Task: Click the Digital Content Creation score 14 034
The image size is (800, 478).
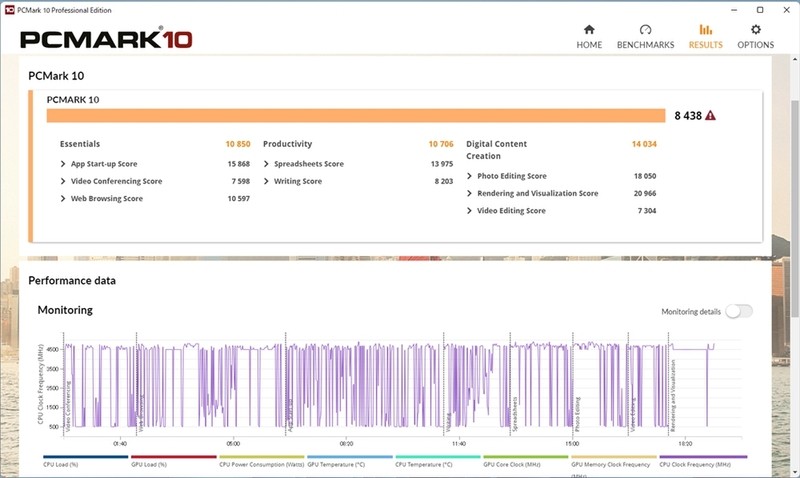Action: (644, 144)
